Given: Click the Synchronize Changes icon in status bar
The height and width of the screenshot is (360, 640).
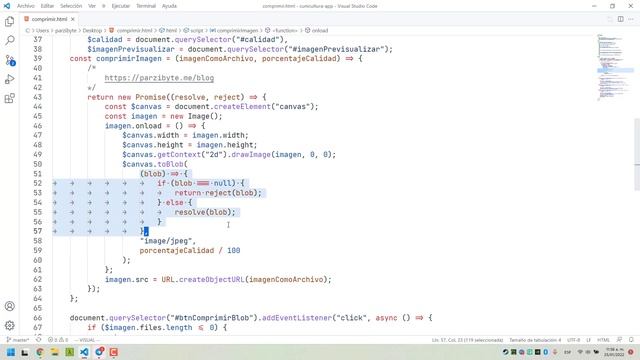Looking at the screenshot, I should tap(38, 340).
